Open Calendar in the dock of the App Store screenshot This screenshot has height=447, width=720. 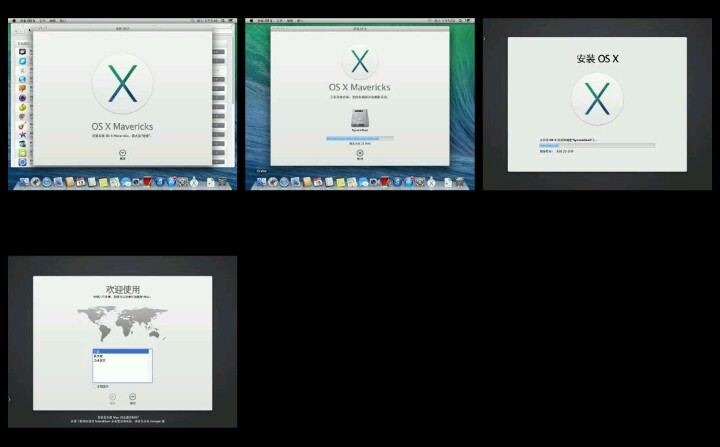pyautogui.click(x=80, y=182)
